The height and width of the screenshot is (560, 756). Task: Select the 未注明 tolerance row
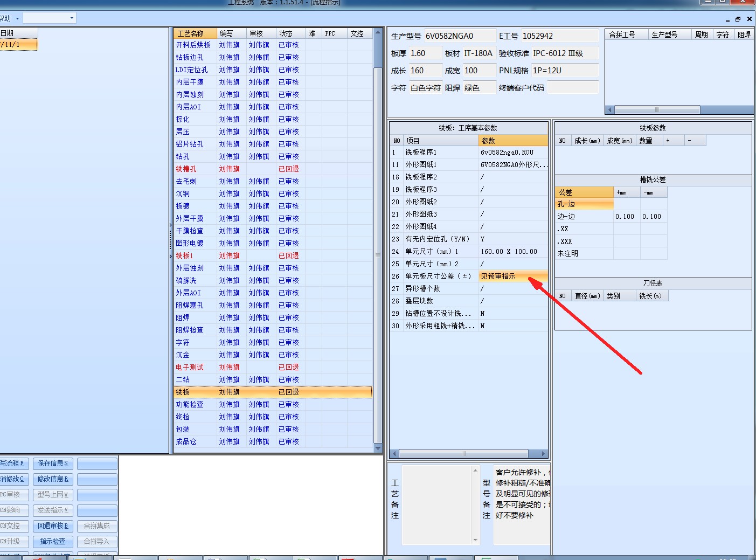click(x=612, y=253)
